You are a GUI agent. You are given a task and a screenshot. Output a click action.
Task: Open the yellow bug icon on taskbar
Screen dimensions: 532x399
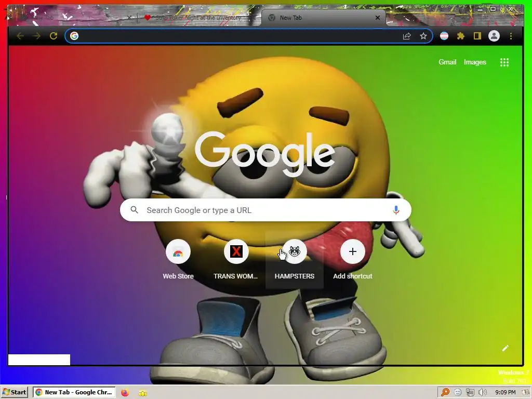(143, 393)
